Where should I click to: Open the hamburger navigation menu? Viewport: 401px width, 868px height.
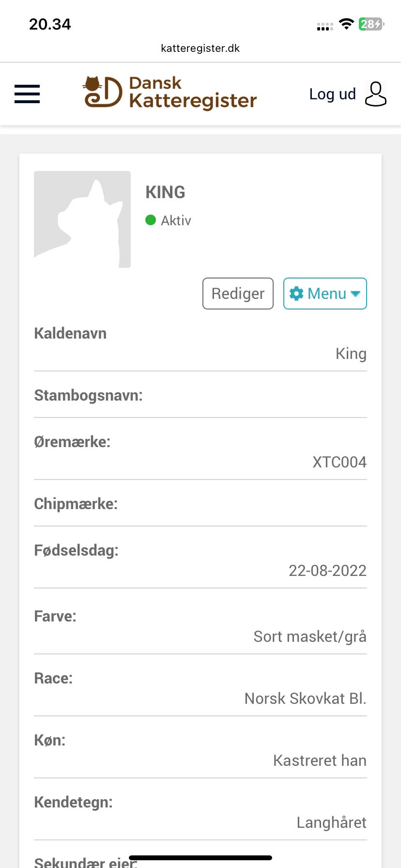(27, 94)
